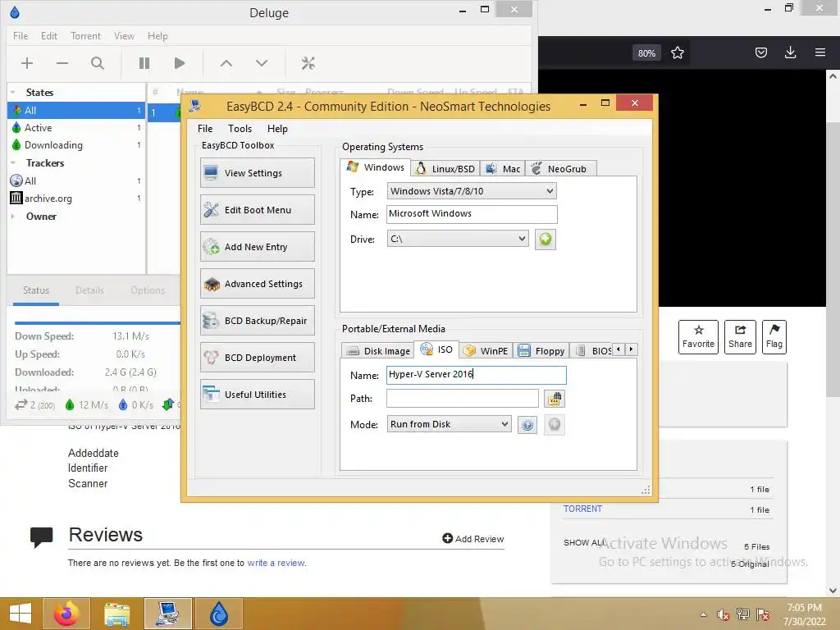Switch to Mac operating system tab
Viewport: 840px width, 630px height.
point(503,169)
